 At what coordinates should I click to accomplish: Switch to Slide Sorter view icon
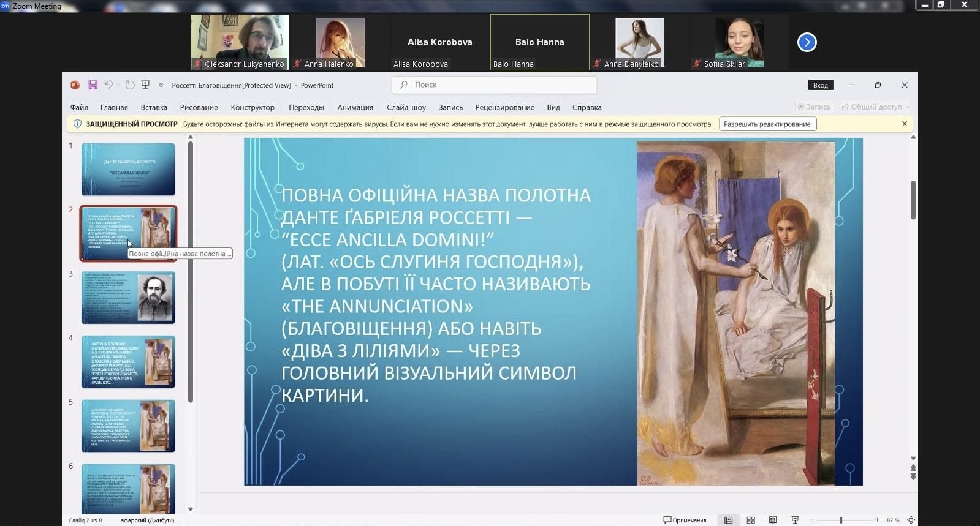tap(751, 520)
